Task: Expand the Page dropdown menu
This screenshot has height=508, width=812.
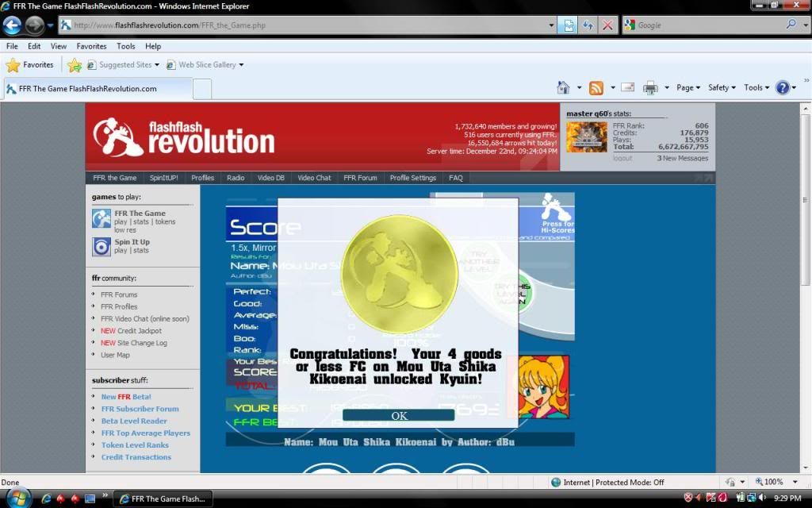Action: pos(688,88)
